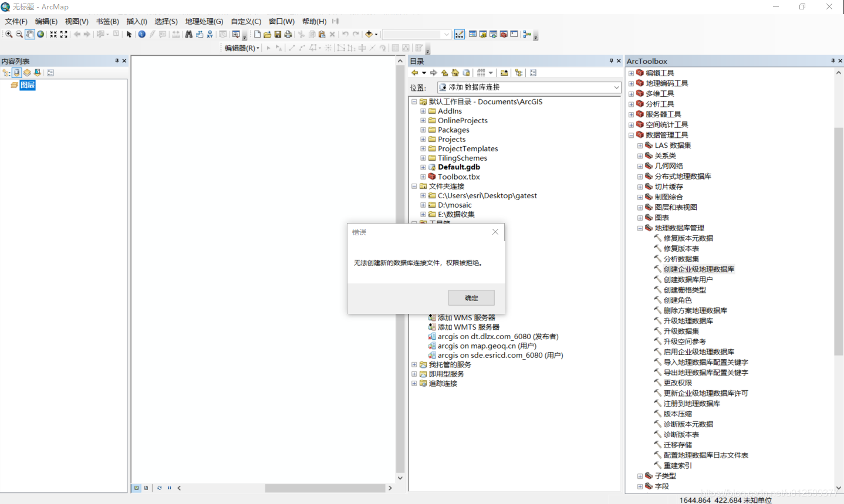Toggle the Catalog tree contents icon
The image size is (844, 504).
519,73
